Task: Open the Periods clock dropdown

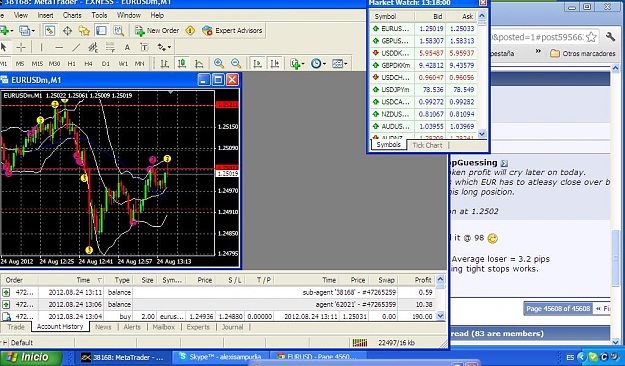Action: pyautogui.click(x=318, y=63)
